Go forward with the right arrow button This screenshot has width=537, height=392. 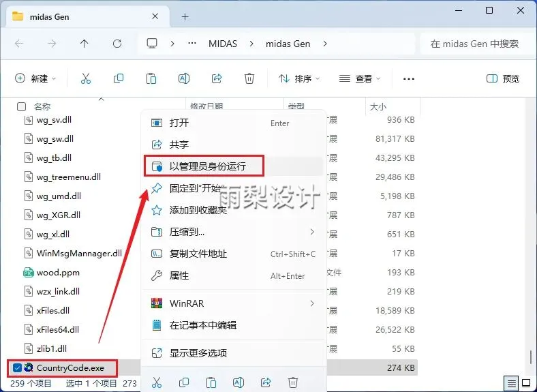52,44
